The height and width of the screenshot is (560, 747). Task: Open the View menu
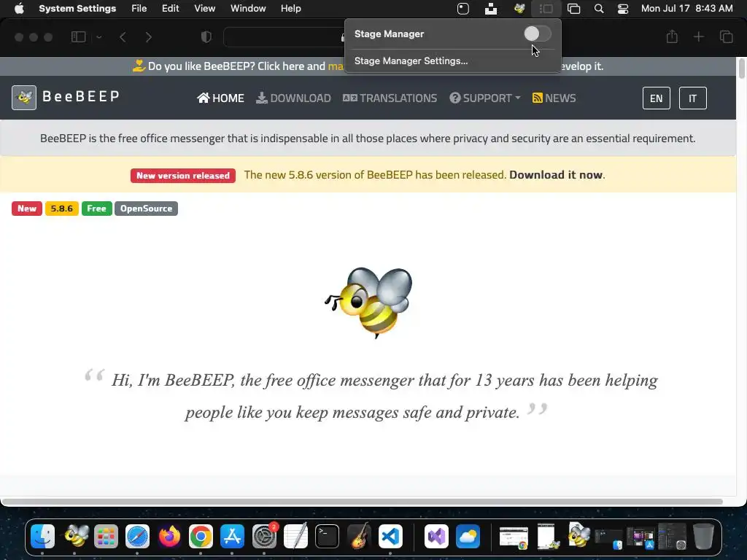(x=204, y=9)
